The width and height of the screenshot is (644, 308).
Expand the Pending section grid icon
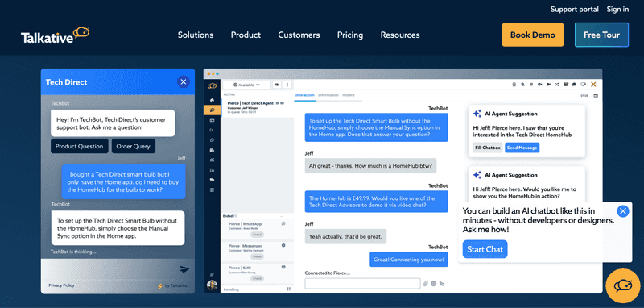(x=289, y=289)
